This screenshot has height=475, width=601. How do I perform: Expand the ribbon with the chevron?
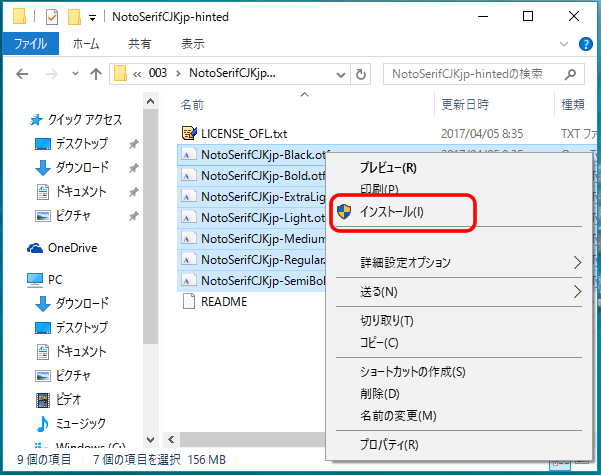(564, 44)
